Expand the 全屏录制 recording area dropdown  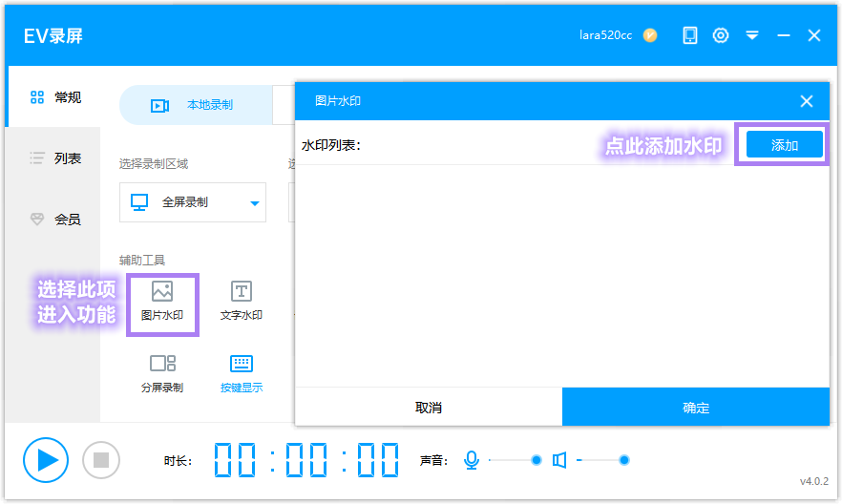tap(255, 203)
